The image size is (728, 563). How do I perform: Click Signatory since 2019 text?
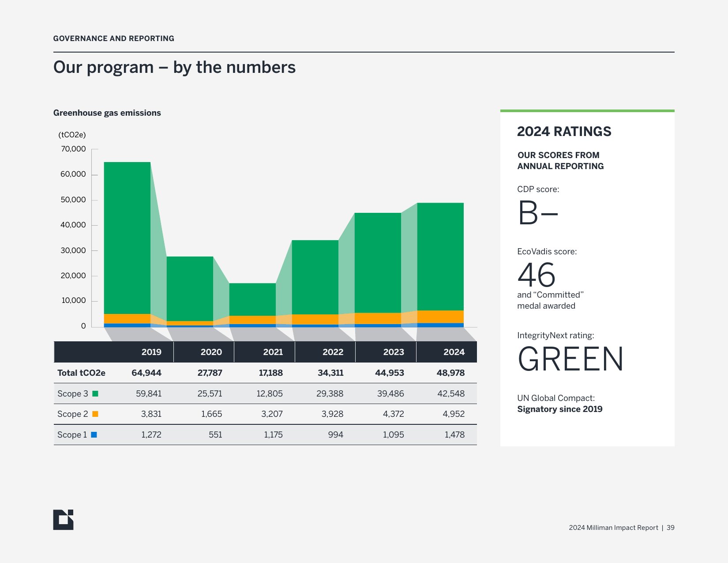[x=560, y=409]
